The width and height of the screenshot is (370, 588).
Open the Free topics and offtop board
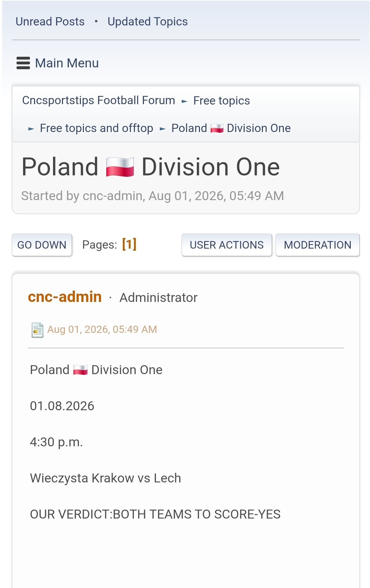96,128
